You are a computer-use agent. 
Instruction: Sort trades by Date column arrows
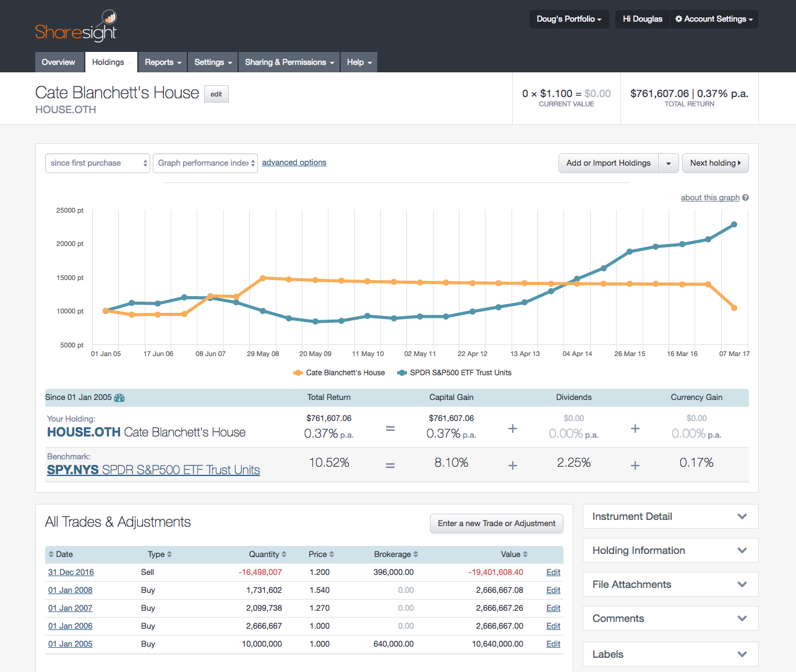(x=51, y=555)
